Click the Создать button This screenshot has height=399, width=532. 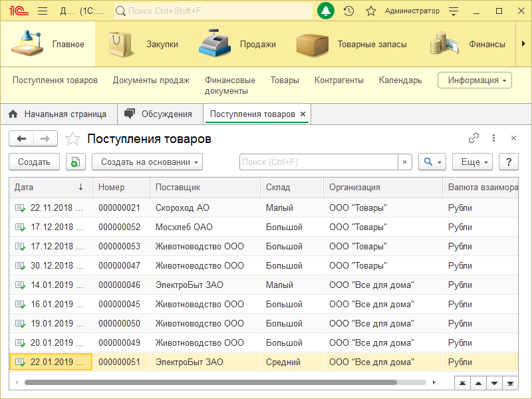click(x=35, y=162)
